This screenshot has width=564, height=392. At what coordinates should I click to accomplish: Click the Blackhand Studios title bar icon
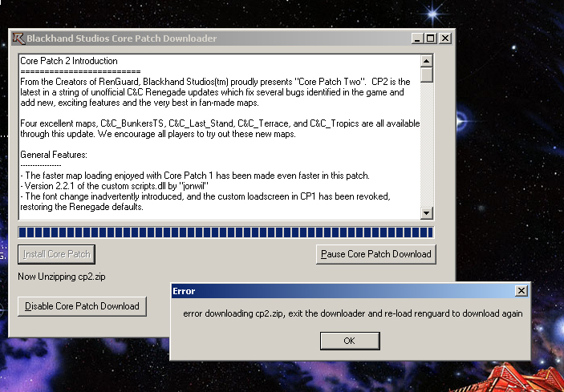click(18, 38)
